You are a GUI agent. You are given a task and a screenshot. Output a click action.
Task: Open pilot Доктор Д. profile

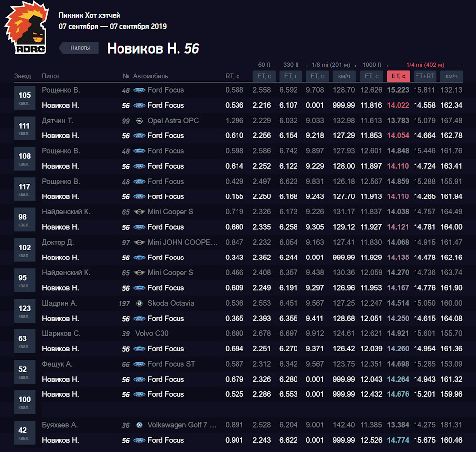pos(58,242)
